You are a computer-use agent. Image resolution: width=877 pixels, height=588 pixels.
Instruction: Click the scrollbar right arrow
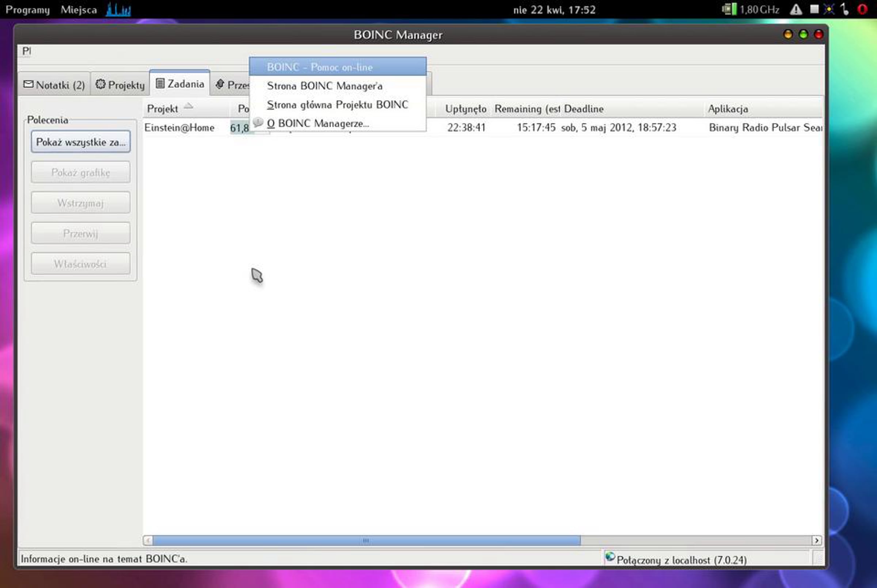point(817,541)
